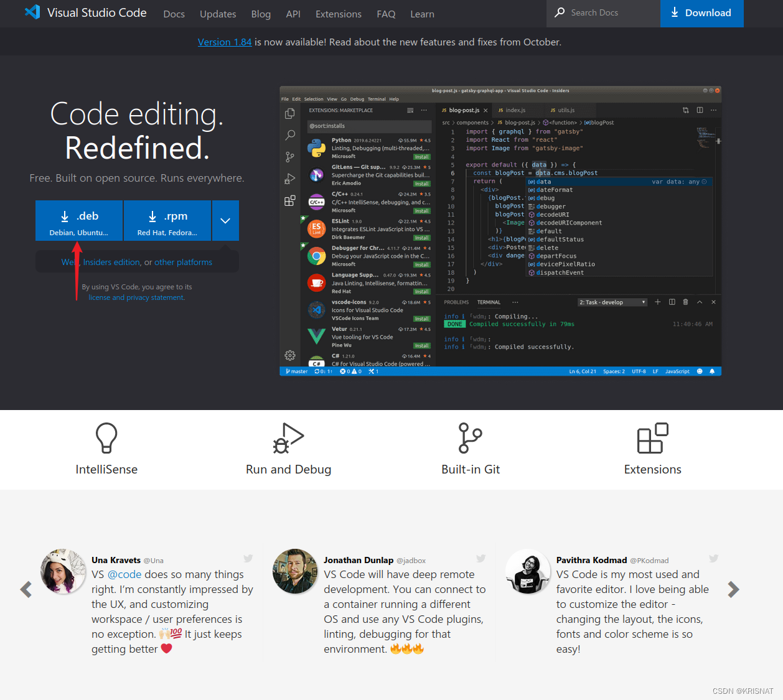783x700 pixels.
Task: Click master branch status bar item in screenshot
Action: (297, 371)
